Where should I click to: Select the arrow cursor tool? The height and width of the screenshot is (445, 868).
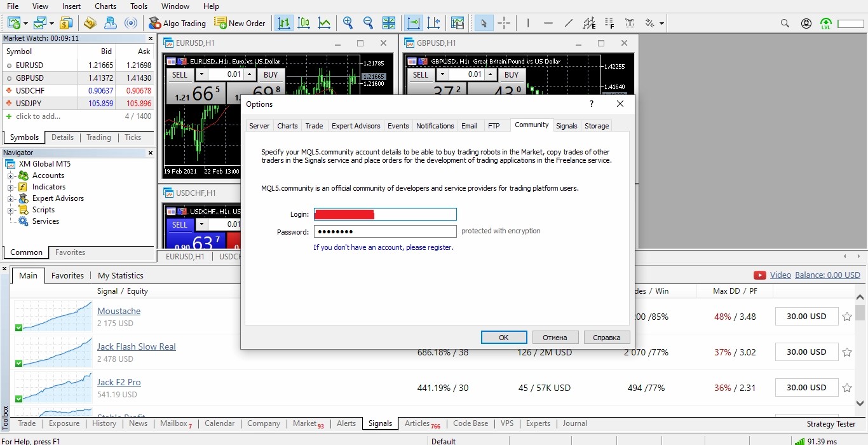point(484,24)
